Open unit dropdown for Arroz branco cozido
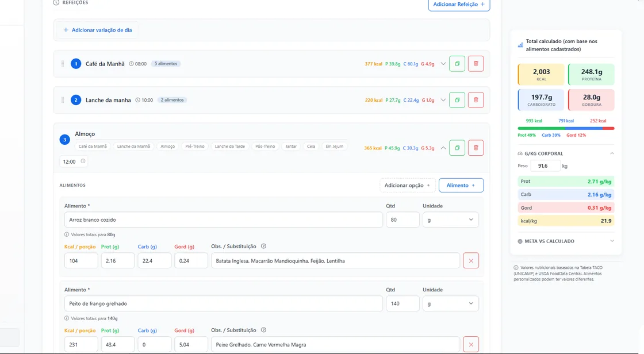The width and height of the screenshot is (644, 354). [x=451, y=220]
